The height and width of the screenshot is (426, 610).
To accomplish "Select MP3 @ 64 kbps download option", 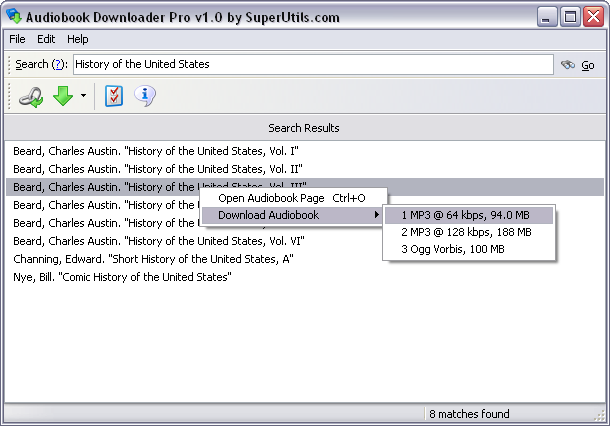I will [x=468, y=215].
